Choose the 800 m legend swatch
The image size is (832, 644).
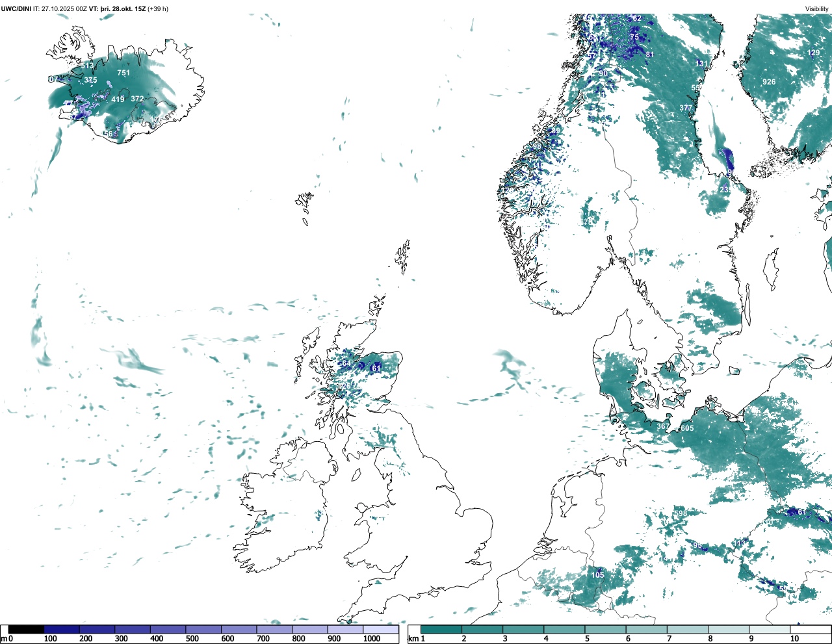[310, 629]
